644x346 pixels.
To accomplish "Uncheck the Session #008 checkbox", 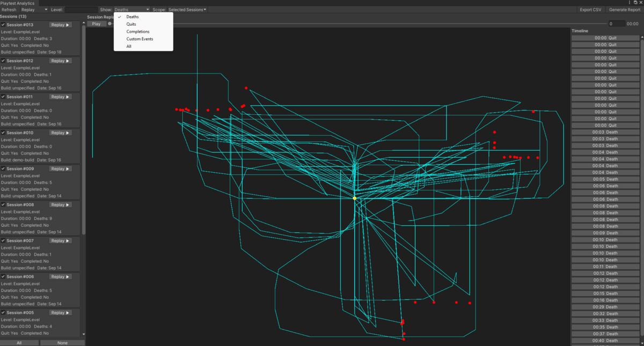I will coord(3,204).
